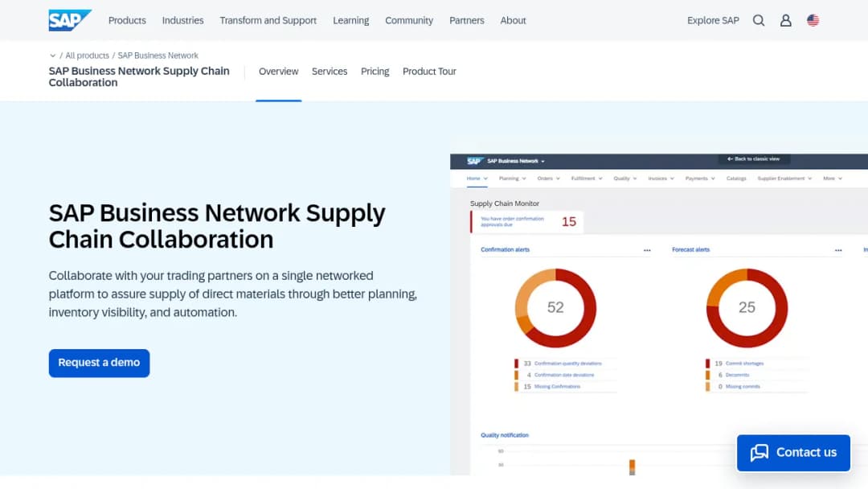Click the SAP logo
The image size is (868, 489).
70,20
